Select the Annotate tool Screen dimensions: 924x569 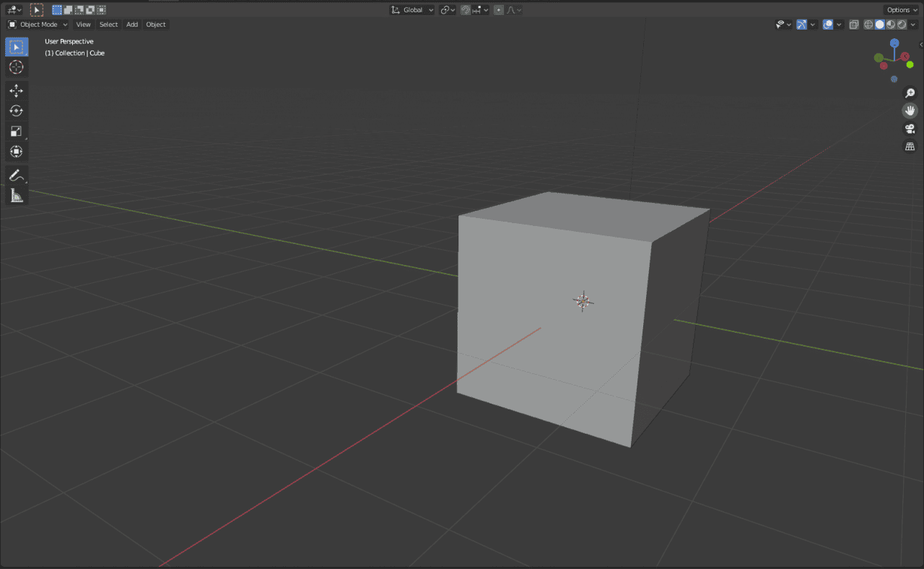coord(16,175)
